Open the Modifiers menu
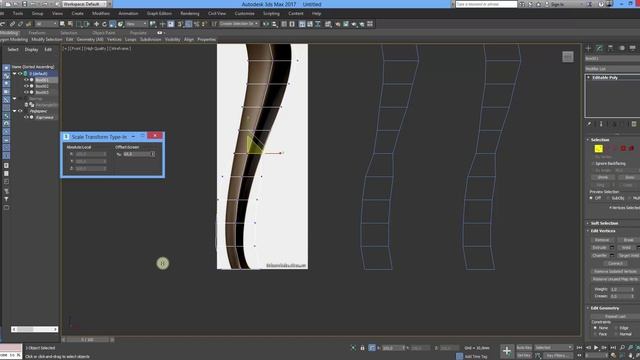Viewport: 640px width, 360px height. point(101,13)
